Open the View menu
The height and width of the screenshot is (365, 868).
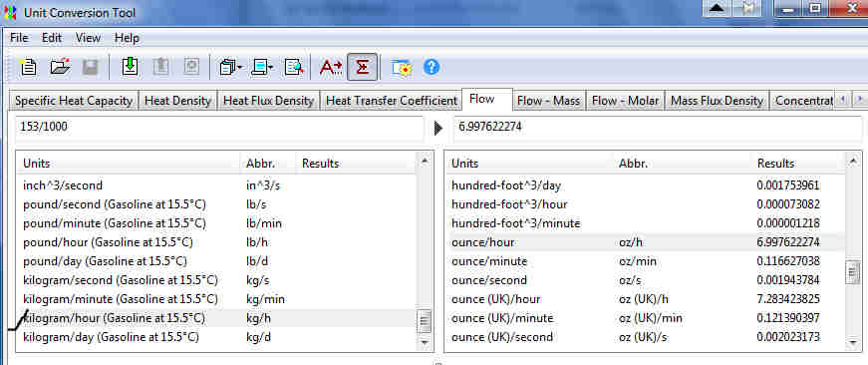[88, 38]
